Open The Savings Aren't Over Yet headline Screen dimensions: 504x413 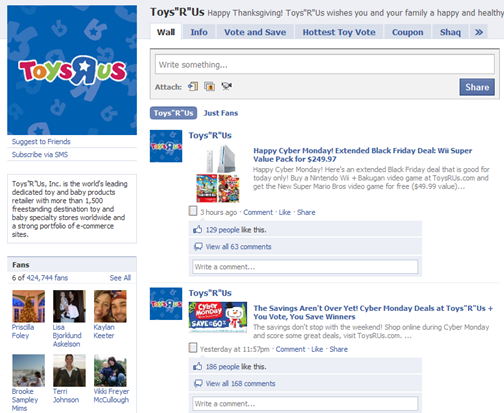(x=373, y=312)
